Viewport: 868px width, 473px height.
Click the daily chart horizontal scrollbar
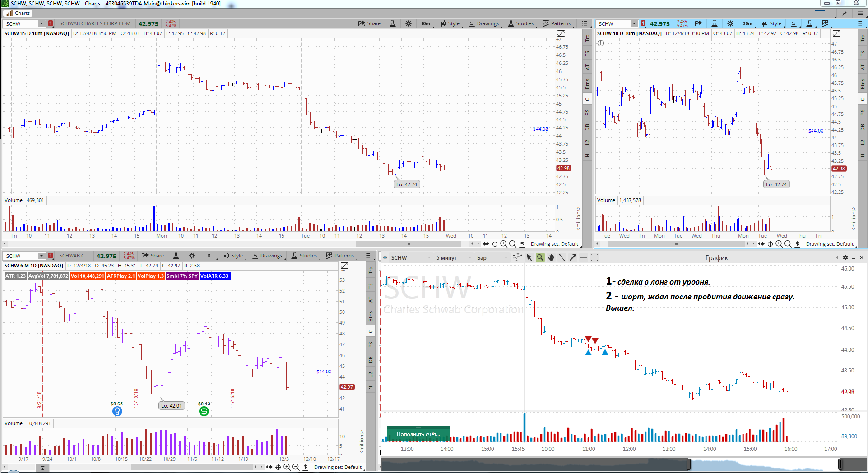(192, 467)
